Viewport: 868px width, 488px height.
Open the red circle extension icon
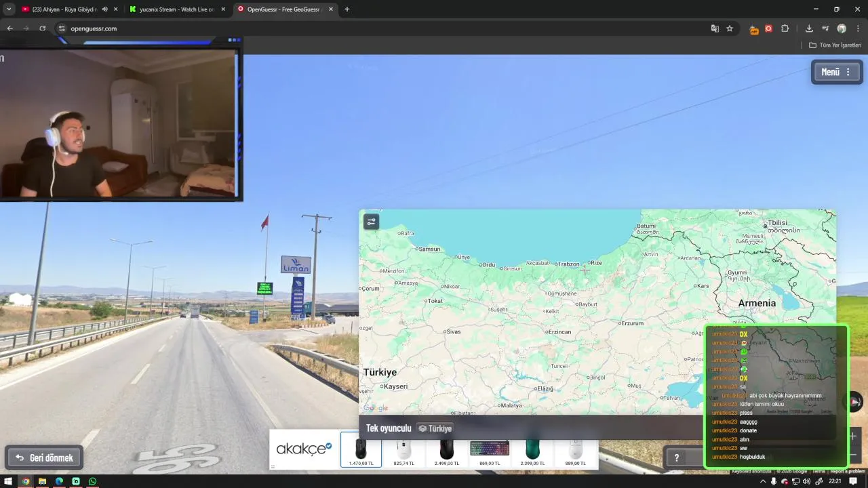[x=768, y=28]
